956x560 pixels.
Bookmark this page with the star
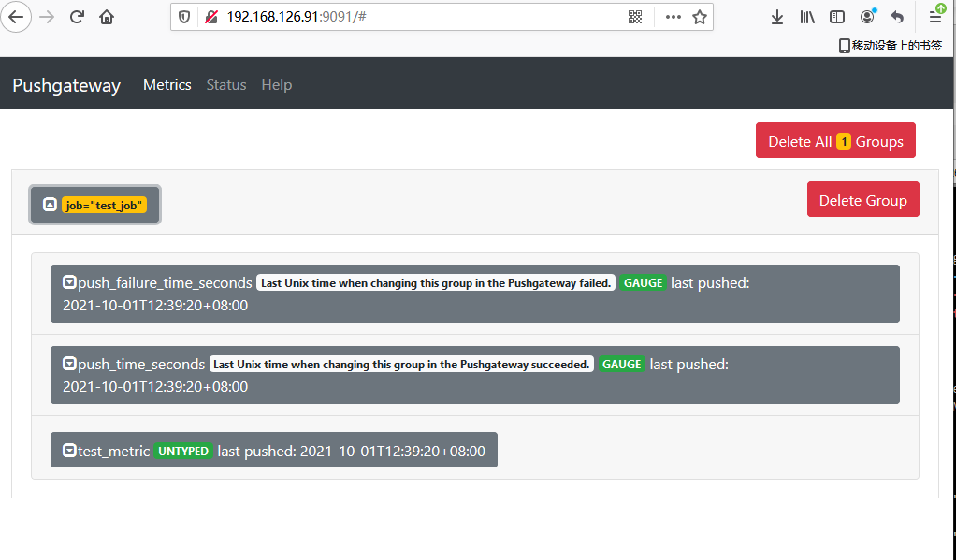(x=700, y=17)
